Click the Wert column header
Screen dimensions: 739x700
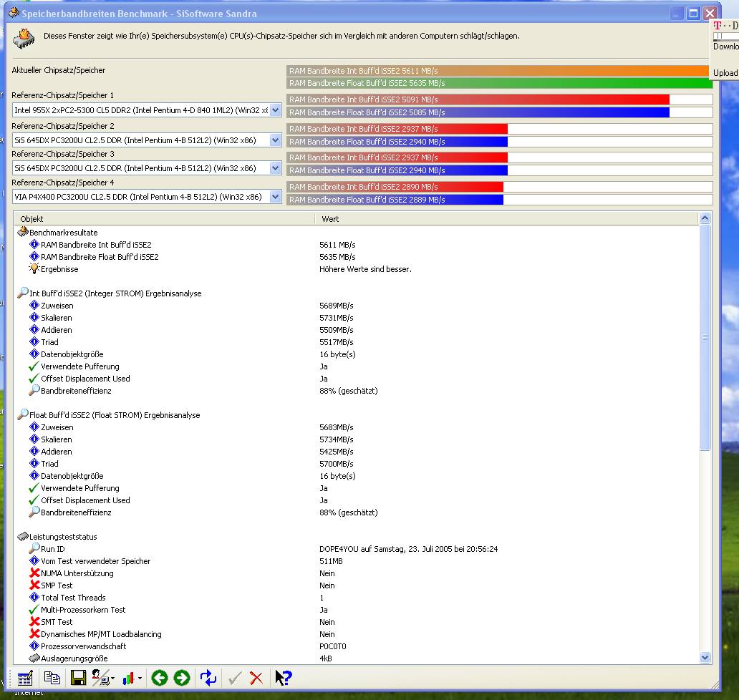(x=507, y=218)
